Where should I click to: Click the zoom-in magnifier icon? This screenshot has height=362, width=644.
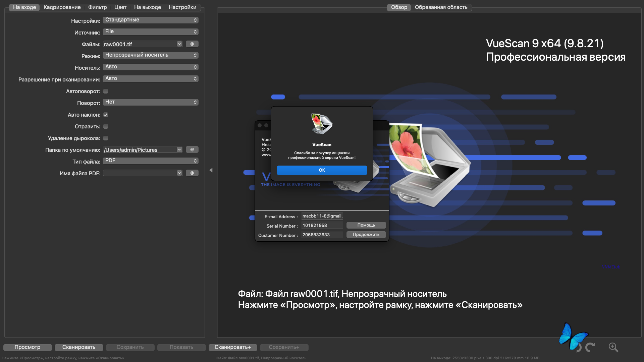613,347
